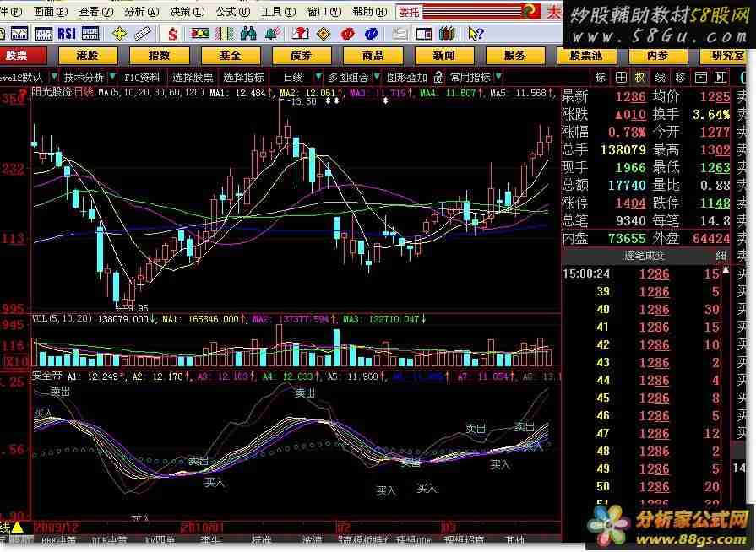Toggle the 线 button
This screenshot has height=552, width=756.
pos(661,77)
